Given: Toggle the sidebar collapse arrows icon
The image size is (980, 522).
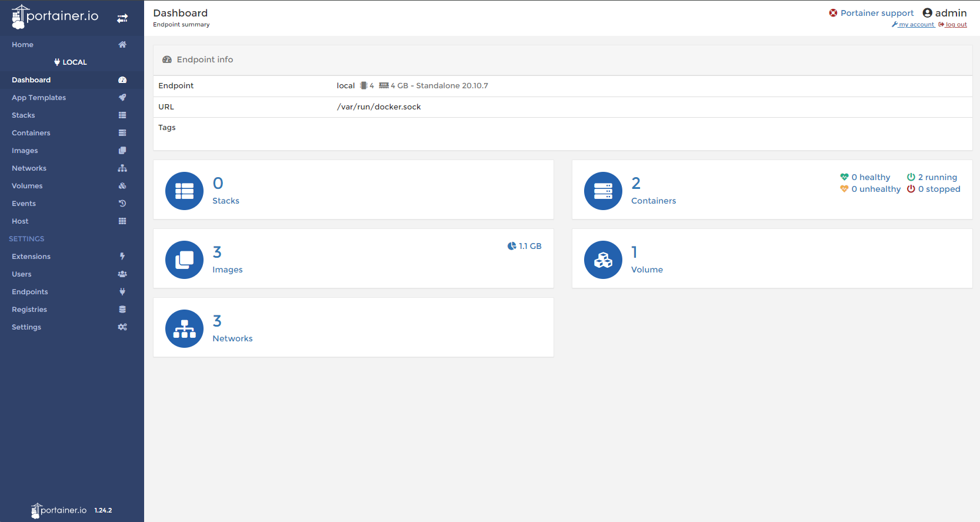Looking at the screenshot, I should [x=122, y=18].
